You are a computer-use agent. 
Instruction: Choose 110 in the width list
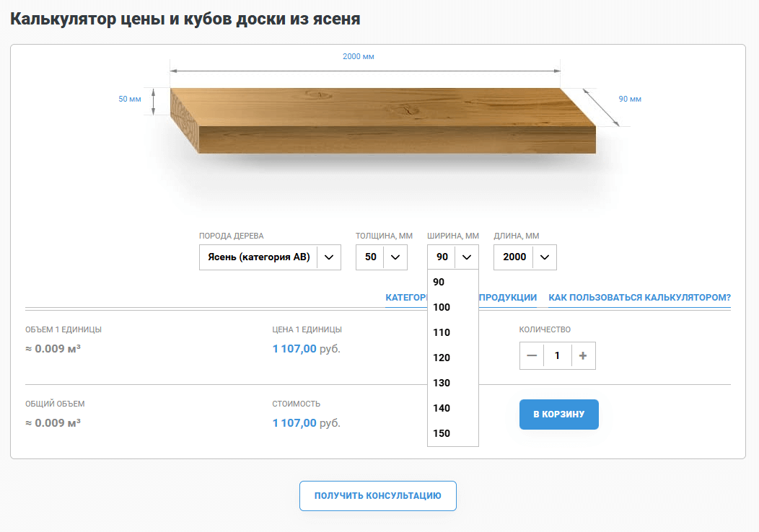coord(442,332)
